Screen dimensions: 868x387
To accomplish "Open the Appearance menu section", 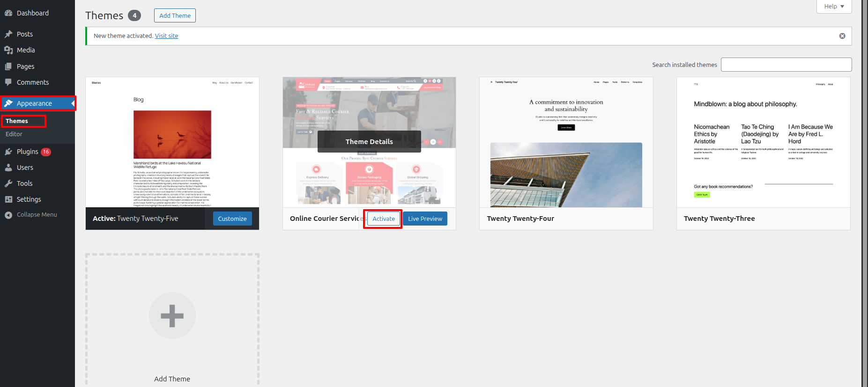I will [x=34, y=103].
